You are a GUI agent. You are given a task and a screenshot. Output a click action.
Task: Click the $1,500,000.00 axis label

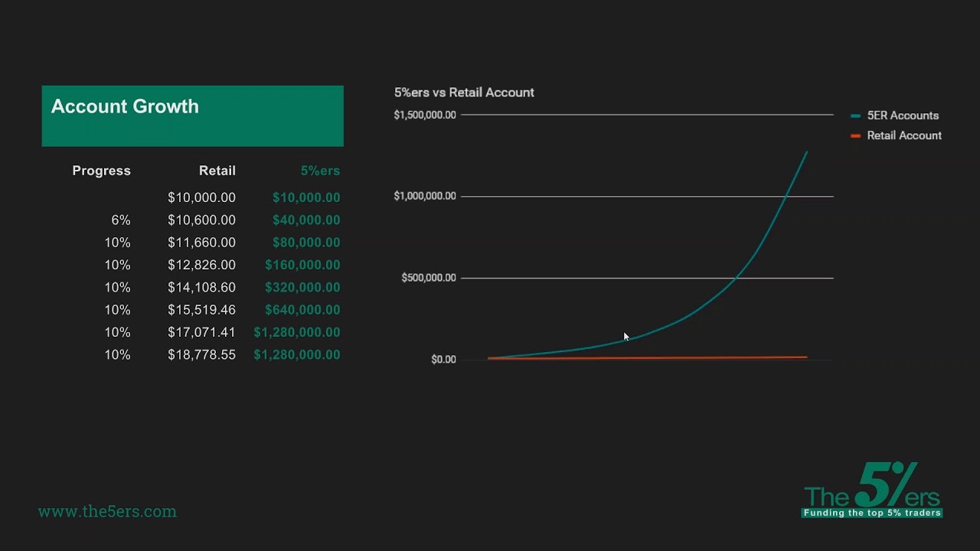pos(425,115)
